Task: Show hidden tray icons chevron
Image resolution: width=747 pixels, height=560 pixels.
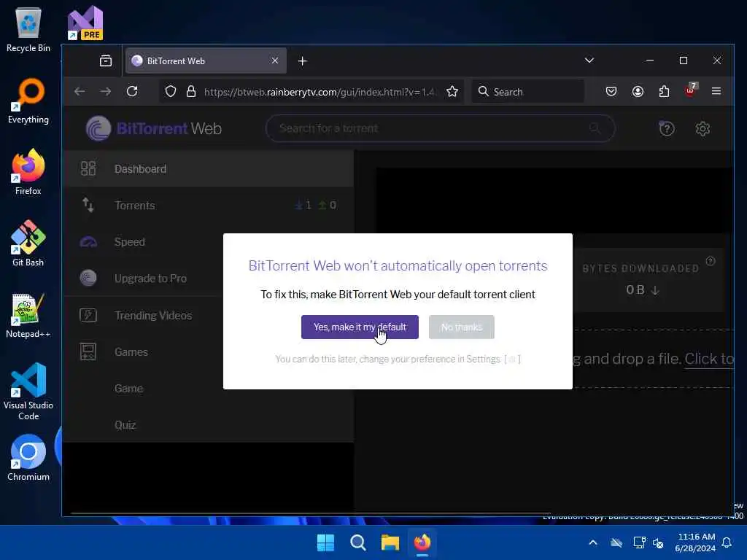Action: click(593, 542)
